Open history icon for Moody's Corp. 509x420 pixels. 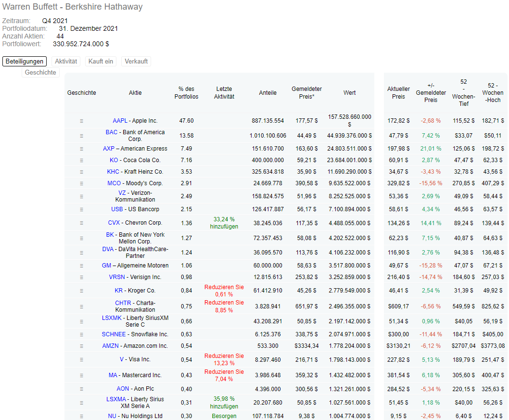coord(82,183)
